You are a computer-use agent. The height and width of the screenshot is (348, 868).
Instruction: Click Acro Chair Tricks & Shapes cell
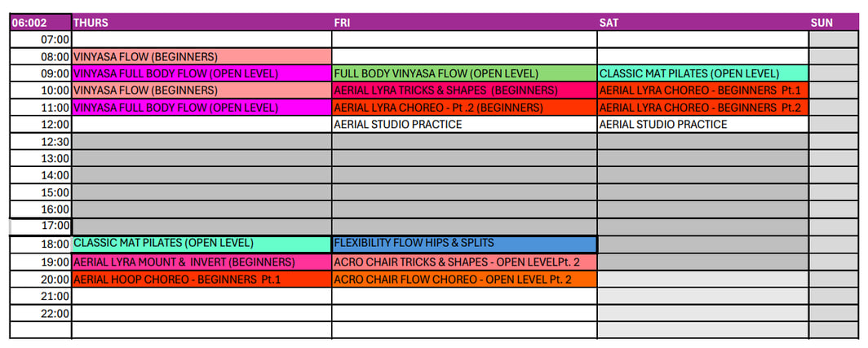pyautogui.click(x=464, y=262)
